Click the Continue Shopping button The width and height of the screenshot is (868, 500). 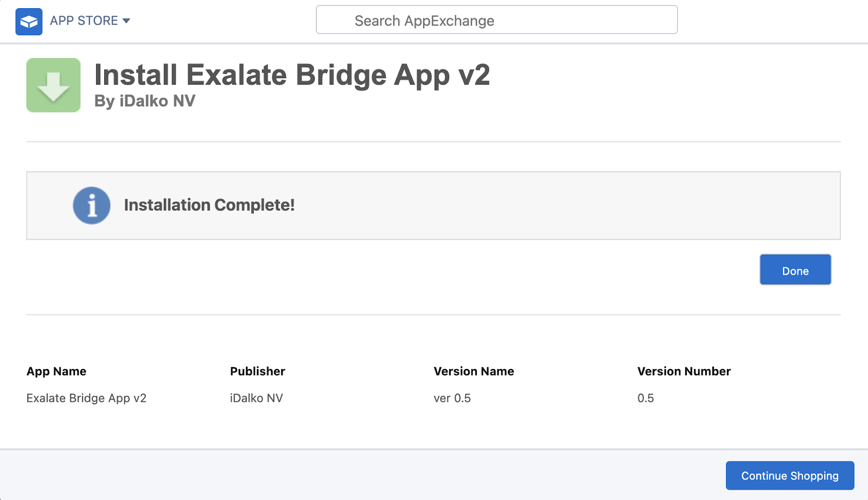click(x=790, y=476)
